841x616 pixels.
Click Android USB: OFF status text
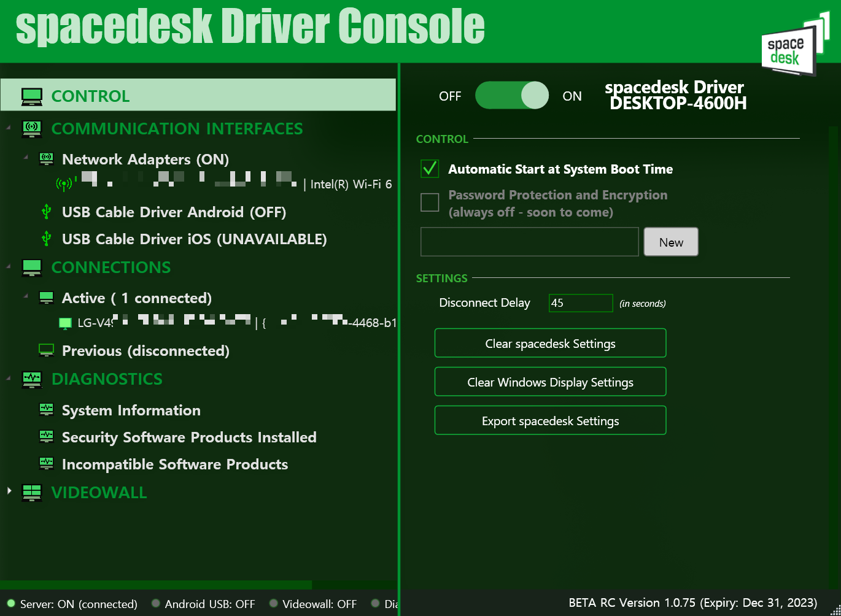point(210,604)
